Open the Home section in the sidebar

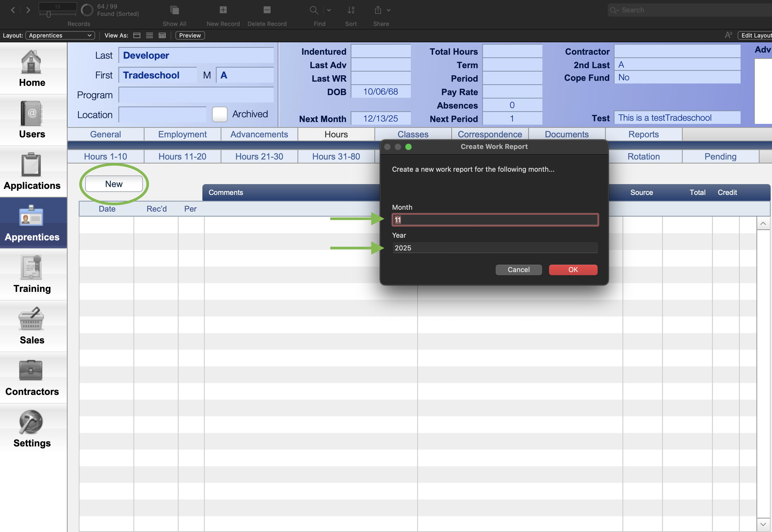coord(32,68)
